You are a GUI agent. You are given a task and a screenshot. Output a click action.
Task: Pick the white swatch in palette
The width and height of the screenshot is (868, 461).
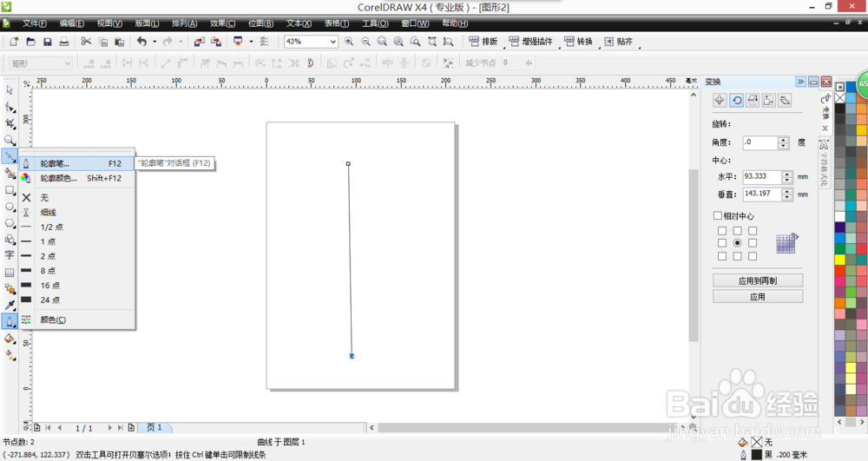[839, 216]
